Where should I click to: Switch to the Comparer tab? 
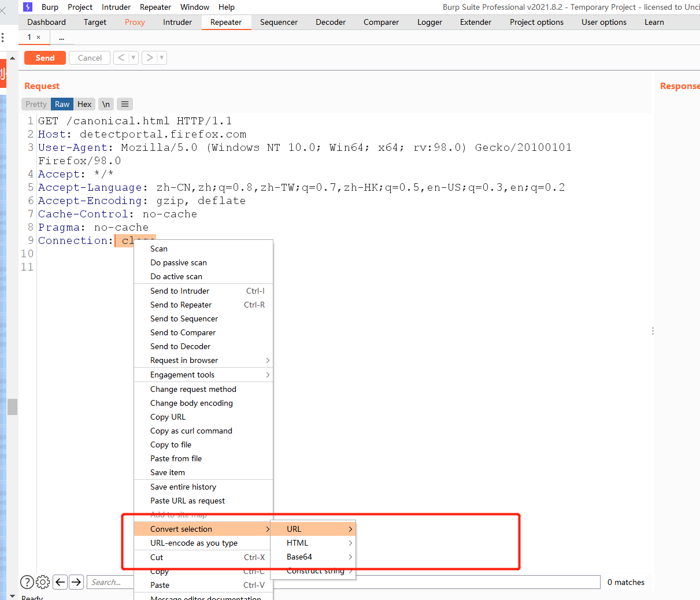pyautogui.click(x=381, y=22)
